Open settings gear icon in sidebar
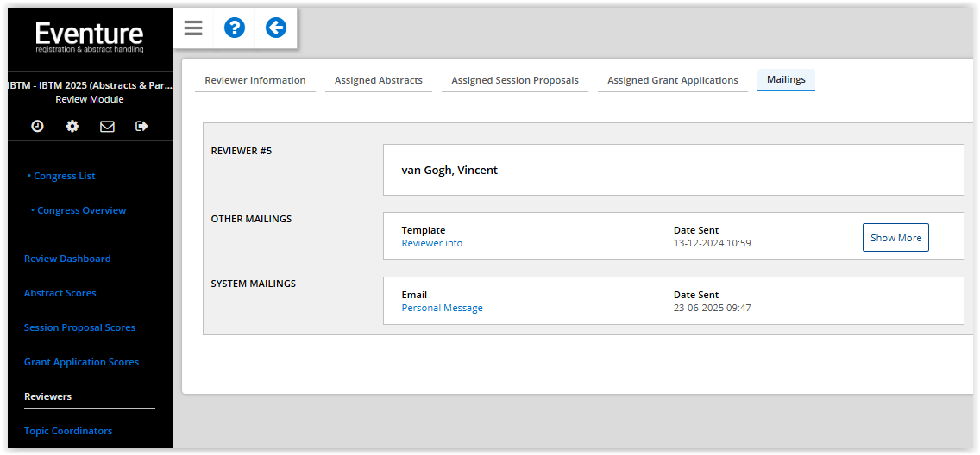980x455 pixels. click(72, 126)
